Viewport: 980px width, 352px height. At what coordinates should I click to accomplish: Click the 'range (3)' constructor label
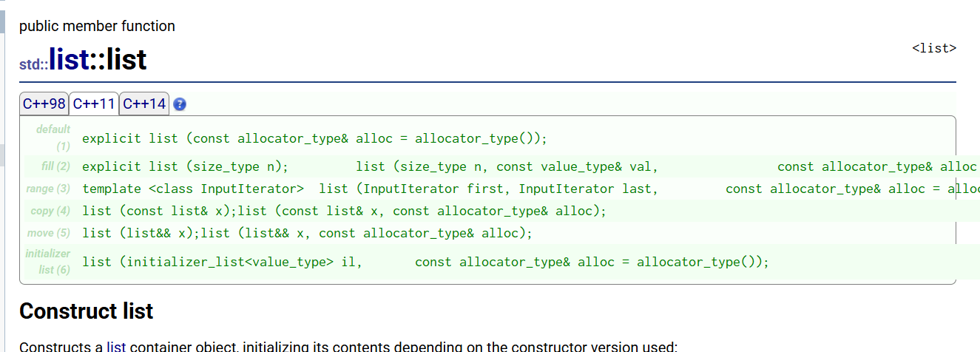pos(48,189)
